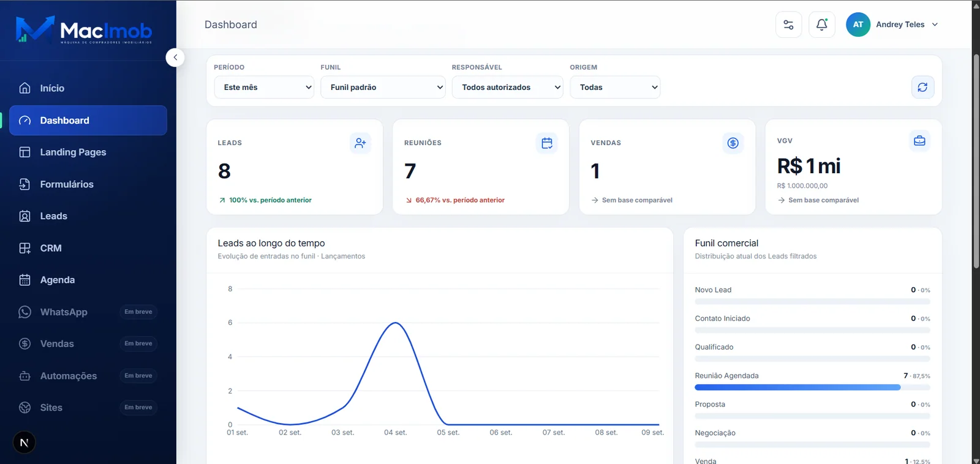Click the "Proposta" funnel row label

point(710,405)
